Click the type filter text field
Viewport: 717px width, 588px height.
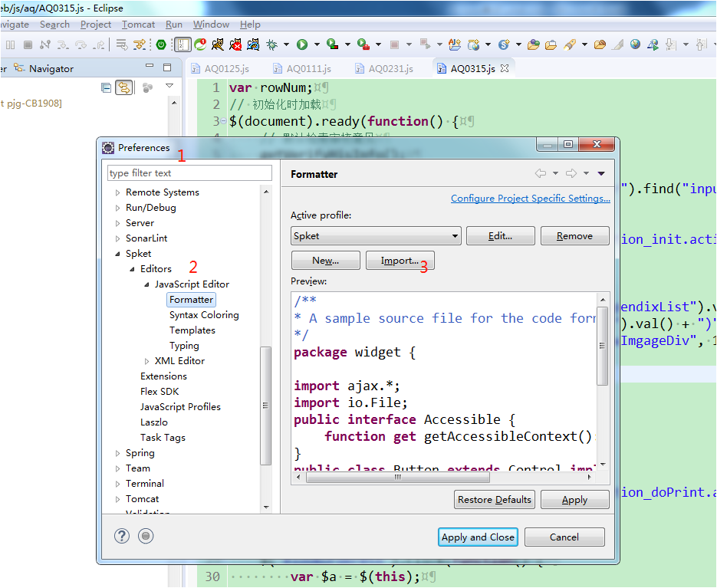pos(189,172)
